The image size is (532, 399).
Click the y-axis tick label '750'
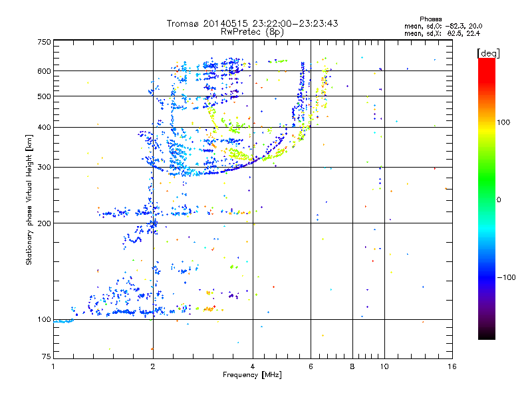coord(44,42)
